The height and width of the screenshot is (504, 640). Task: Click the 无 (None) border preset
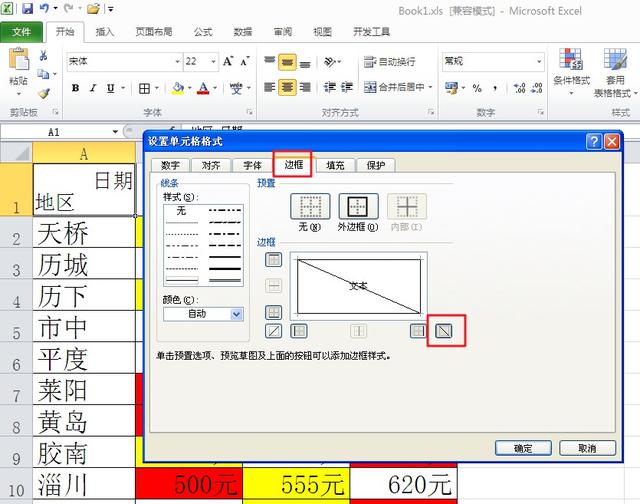point(310,206)
